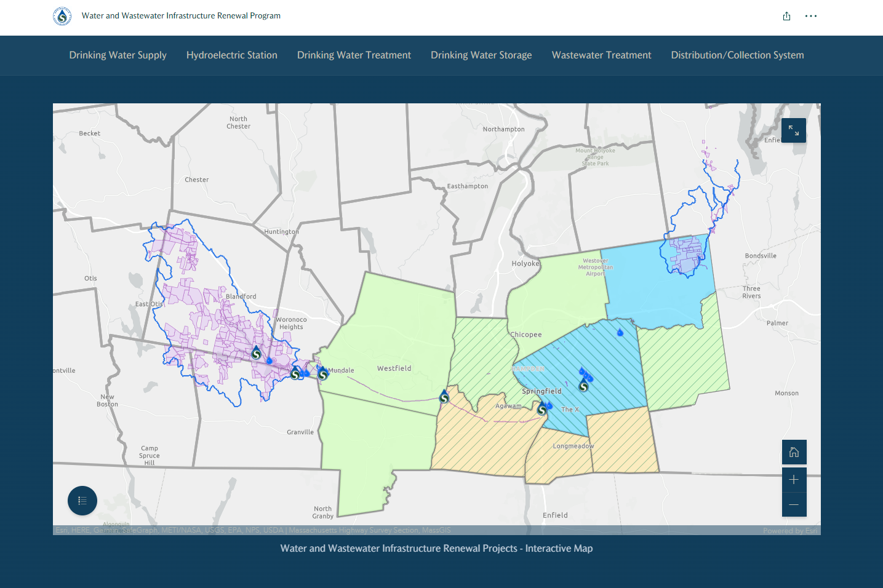Select the Hydroelectric Station tab
Screen dimensions: 883x588
(232, 55)
